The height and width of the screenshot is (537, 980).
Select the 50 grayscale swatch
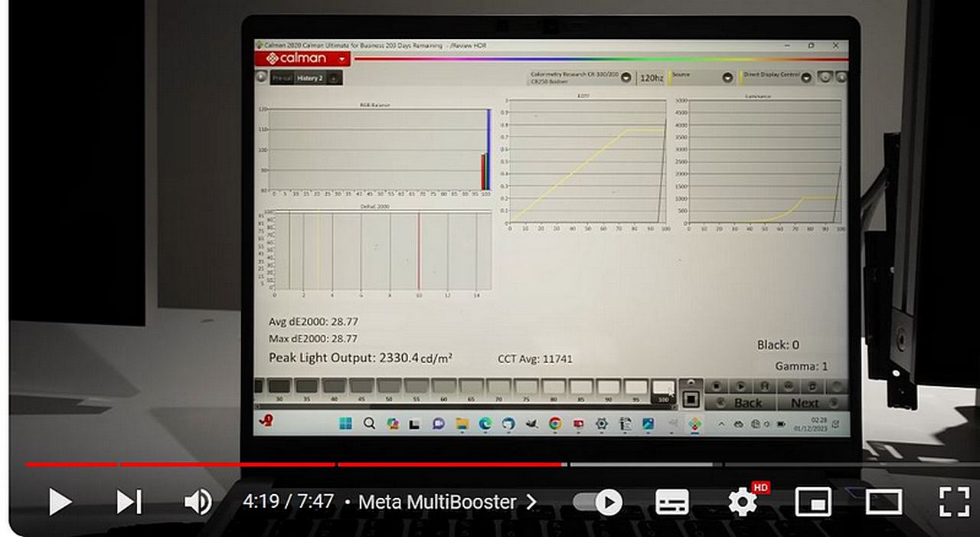click(389, 387)
